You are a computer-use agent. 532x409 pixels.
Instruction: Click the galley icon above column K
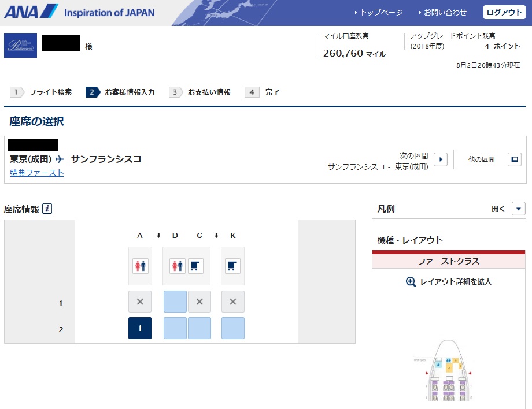232,266
